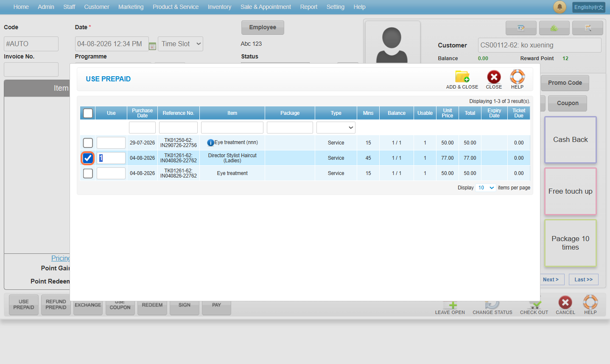Select the Package 10 times tile
The height and width of the screenshot is (364, 610).
(x=571, y=243)
